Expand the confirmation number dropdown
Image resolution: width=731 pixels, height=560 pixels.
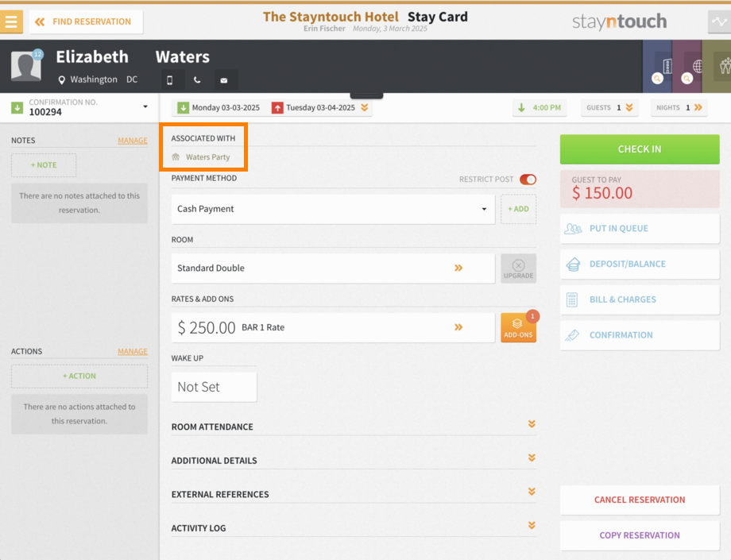pos(145,106)
